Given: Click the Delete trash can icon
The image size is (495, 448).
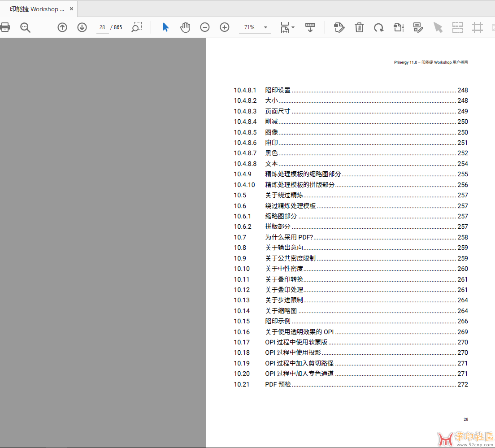Looking at the screenshot, I should click(x=359, y=27).
